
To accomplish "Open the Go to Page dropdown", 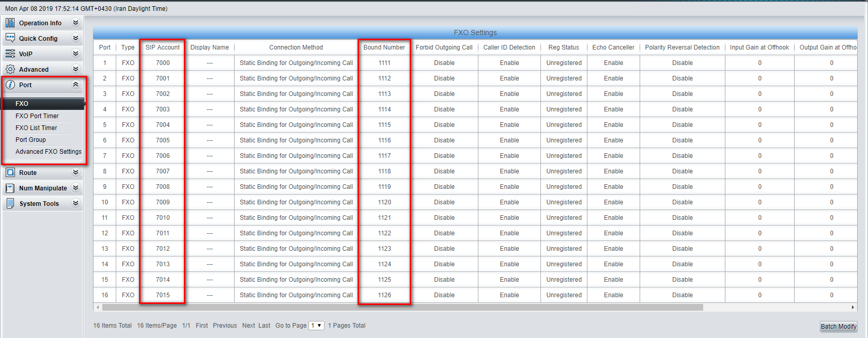I will click(x=316, y=326).
